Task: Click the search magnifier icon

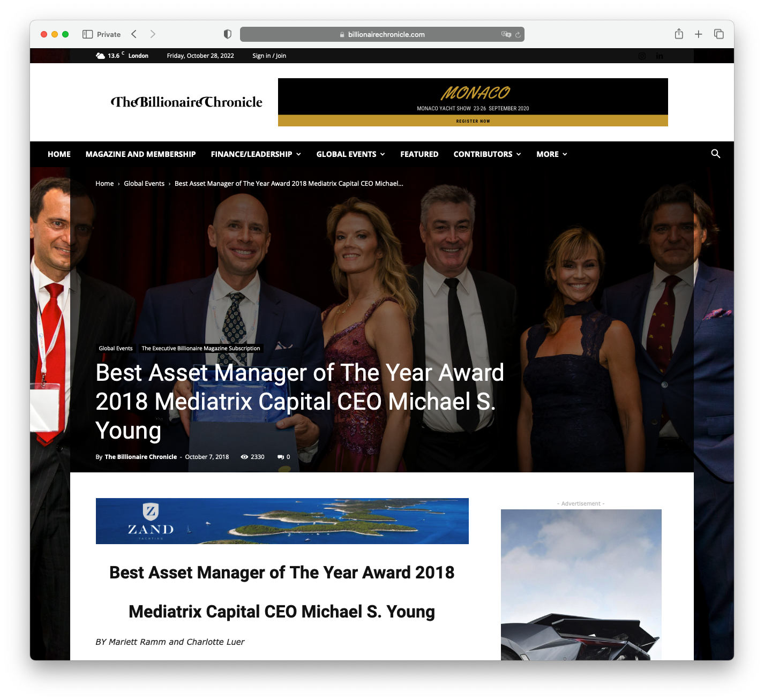Action: click(716, 154)
